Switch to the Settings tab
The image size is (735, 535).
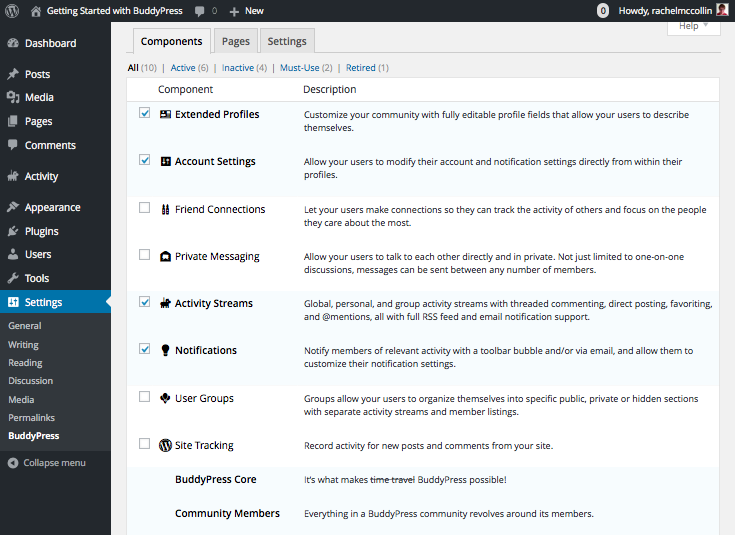tap(287, 41)
